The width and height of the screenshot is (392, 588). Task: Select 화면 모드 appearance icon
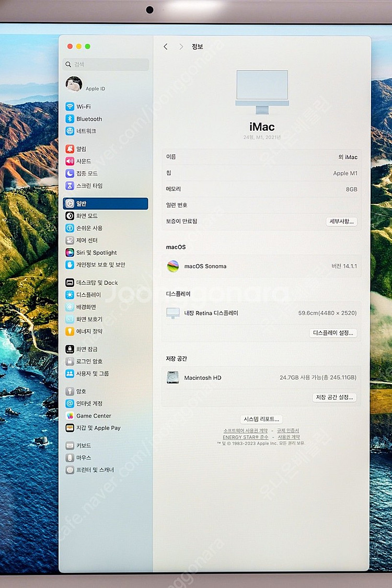(70, 216)
